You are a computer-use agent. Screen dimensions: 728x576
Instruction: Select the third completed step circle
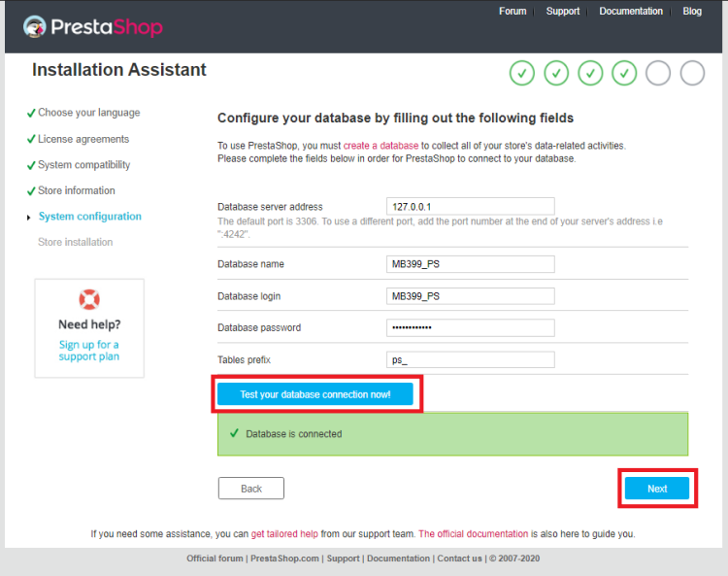[590, 74]
